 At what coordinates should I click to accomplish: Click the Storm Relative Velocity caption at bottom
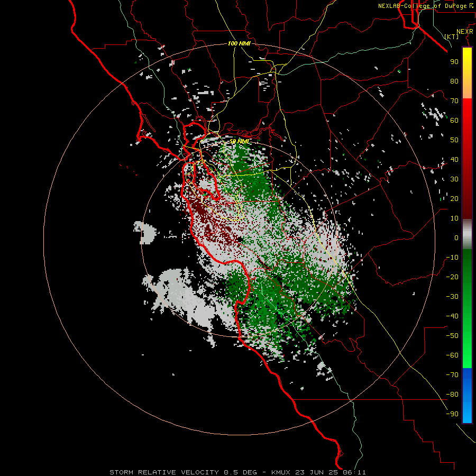click(x=237, y=472)
